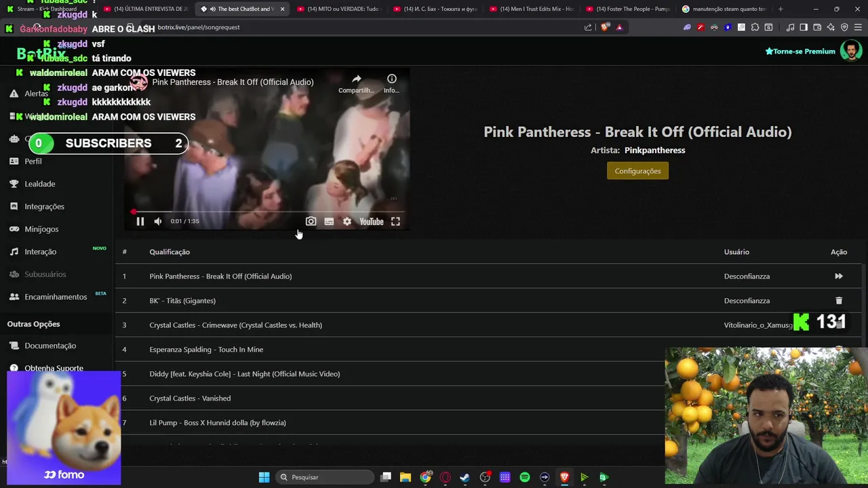Open Documentação link

(50, 346)
